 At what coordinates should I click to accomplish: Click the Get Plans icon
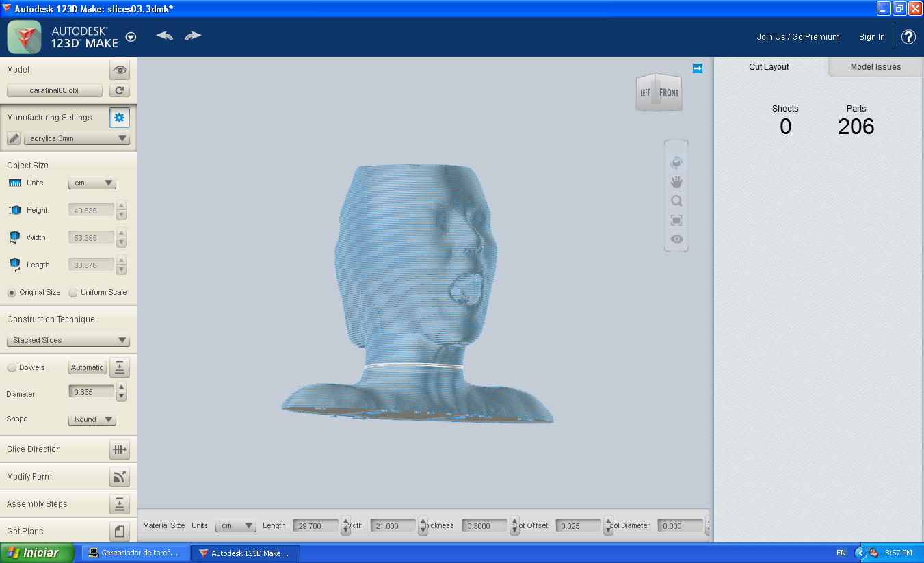click(x=120, y=532)
